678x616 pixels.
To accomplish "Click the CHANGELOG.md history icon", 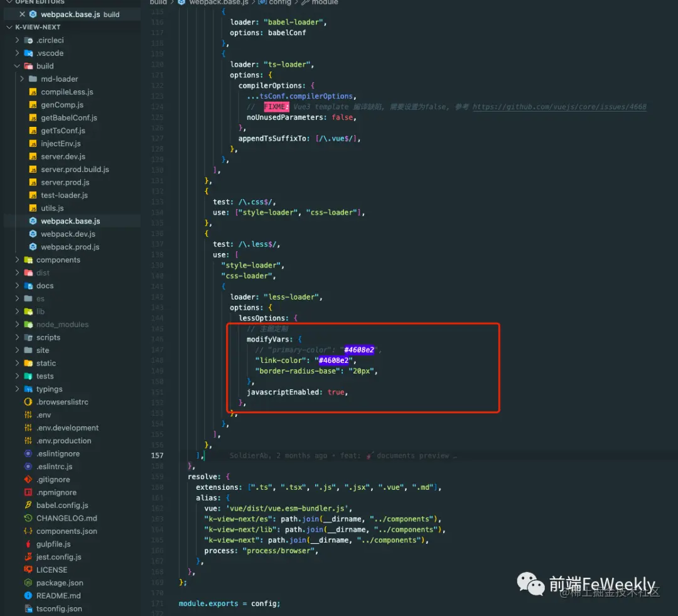I will click(x=28, y=518).
